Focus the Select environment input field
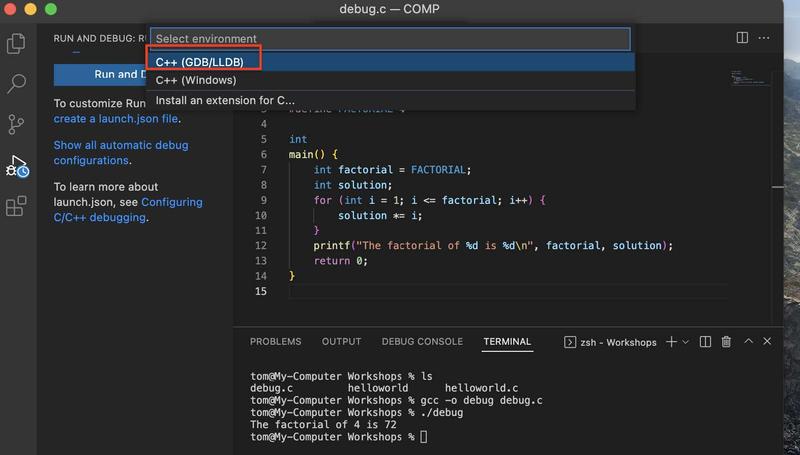The height and width of the screenshot is (455, 800). click(390, 39)
